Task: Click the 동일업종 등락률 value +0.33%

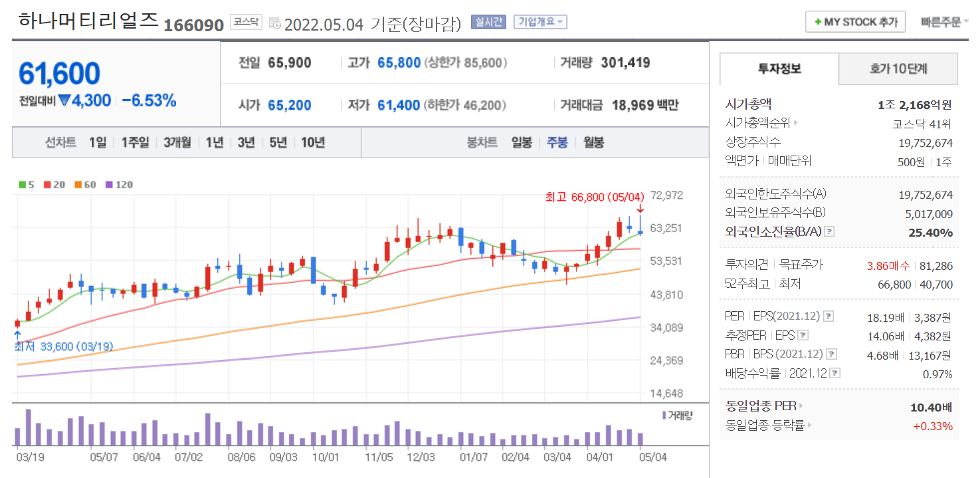Action: (933, 426)
